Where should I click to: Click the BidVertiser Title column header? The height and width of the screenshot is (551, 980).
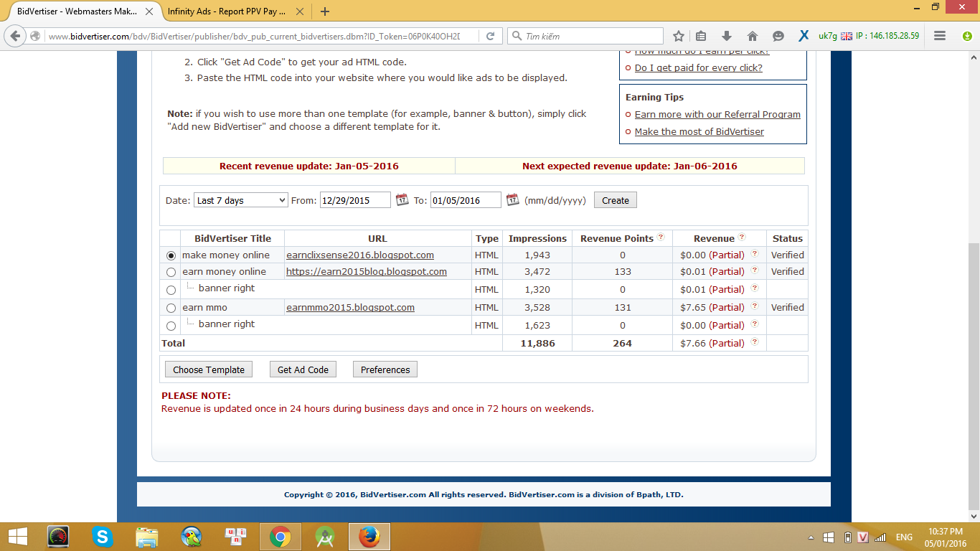232,238
